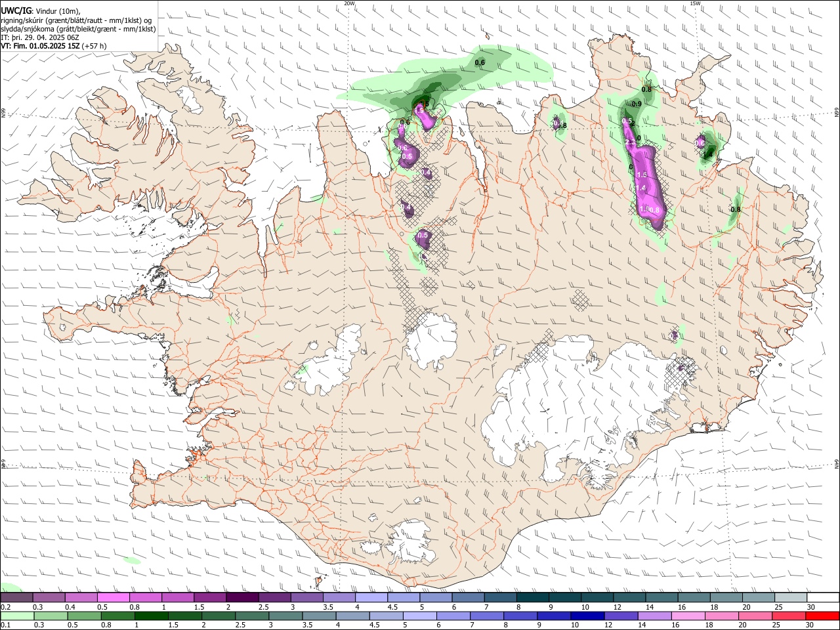Select the darkest purple snow swatch labeled 2
Image resolution: width=840 pixels, height=630 pixels.
(241, 598)
